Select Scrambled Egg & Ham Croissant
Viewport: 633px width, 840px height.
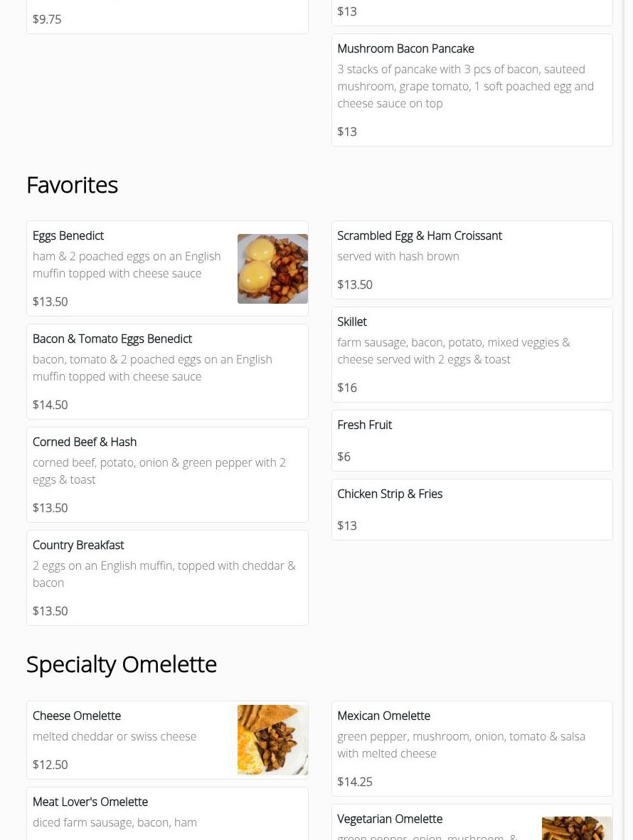[472, 260]
